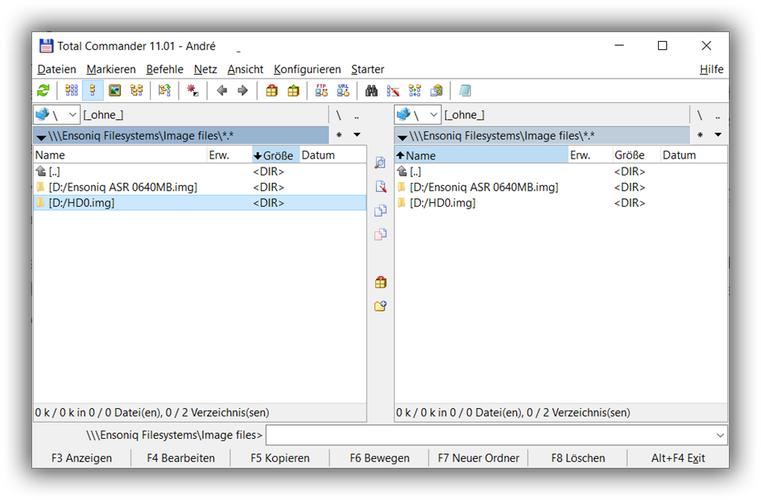Click the F6 Bewegen button
This screenshot has height=500, width=761.
pyautogui.click(x=380, y=458)
